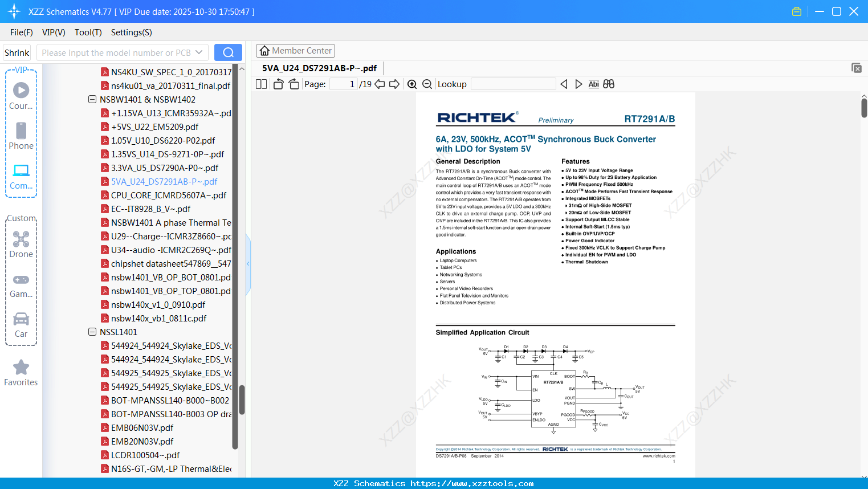Go to the previous page arrow
The width and height of the screenshot is (868, 489).
pyautogui.click(x=380, y=84)
